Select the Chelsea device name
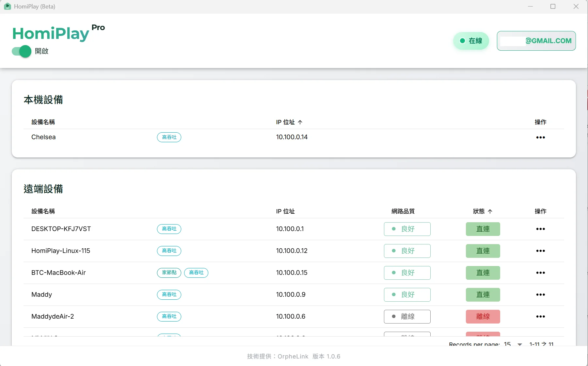Image resolution: width=588 pixels, height=366 pixels. 43,137
